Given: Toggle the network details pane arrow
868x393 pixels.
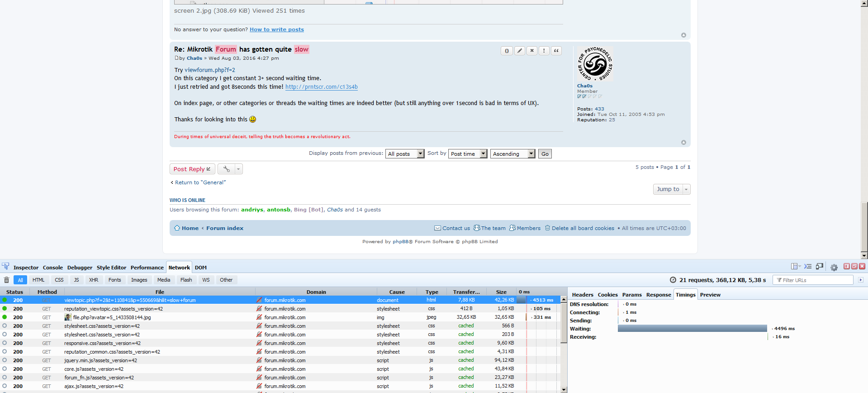Looking at the screenshot, I should [x=860, y=280].
